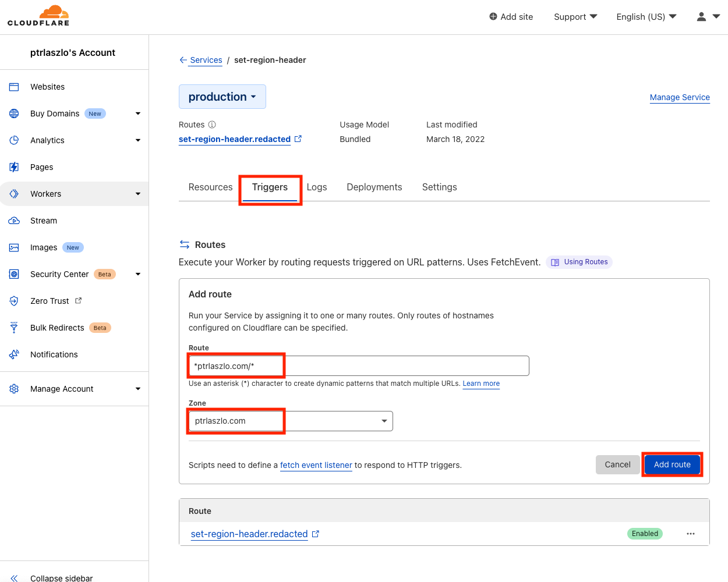This screenshot has height=582, width=728.
Task: Open the Workers section in sidebar
Action: coord(45,194)
